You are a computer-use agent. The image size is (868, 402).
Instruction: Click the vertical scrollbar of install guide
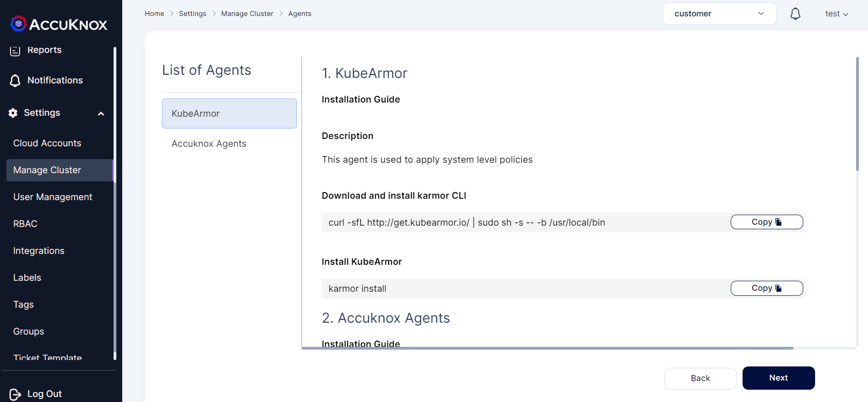tap(858, 114)
